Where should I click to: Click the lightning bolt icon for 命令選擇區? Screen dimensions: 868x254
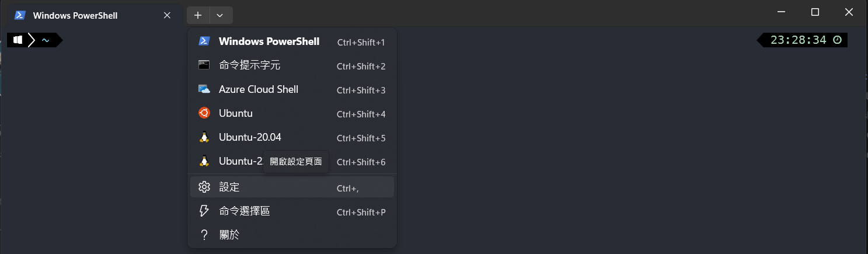[204, 211]
